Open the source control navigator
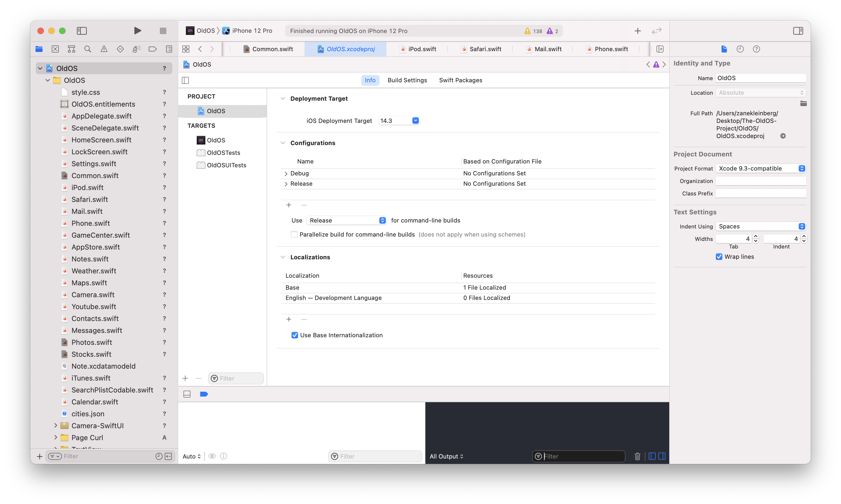The width and height of the screenshot is (841, 504). pyautogui.click(x=55, y=49)
